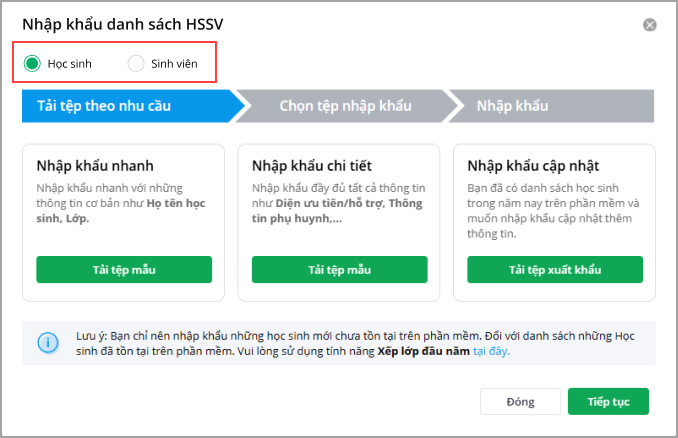Select the Nhập khẩu nhanh card title
Viewport: 678px width, 438px height.
[95, 165]
